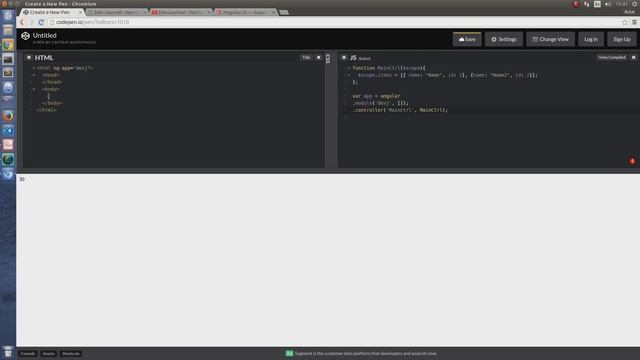The image size is (640, 360).
Task: Collapse the $scope.items fold arrow
Action: tap(349, 75)
